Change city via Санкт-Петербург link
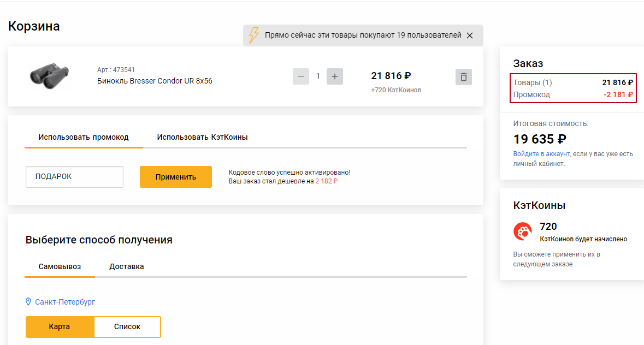Image resolution: width=644 pixels, height=345 pixels. [65, 302]
